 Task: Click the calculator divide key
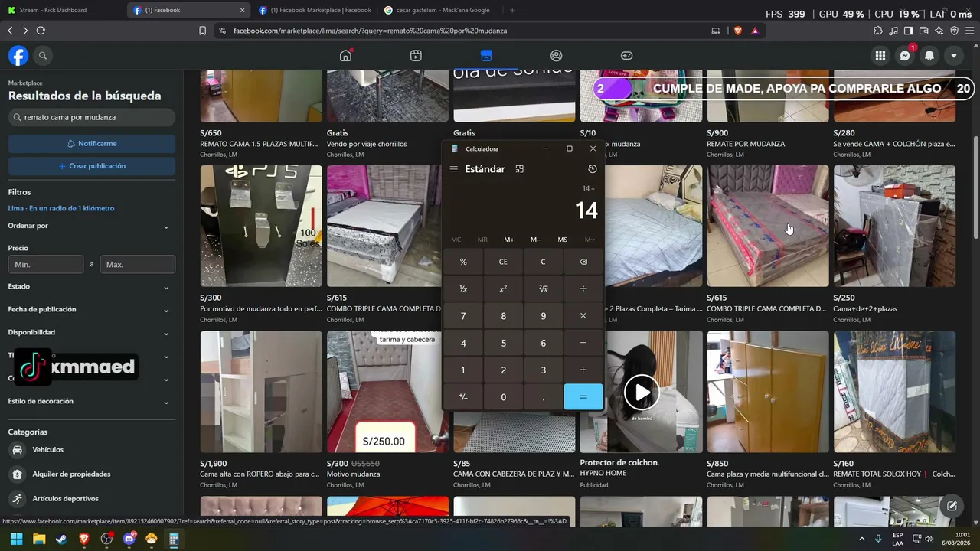583,289
